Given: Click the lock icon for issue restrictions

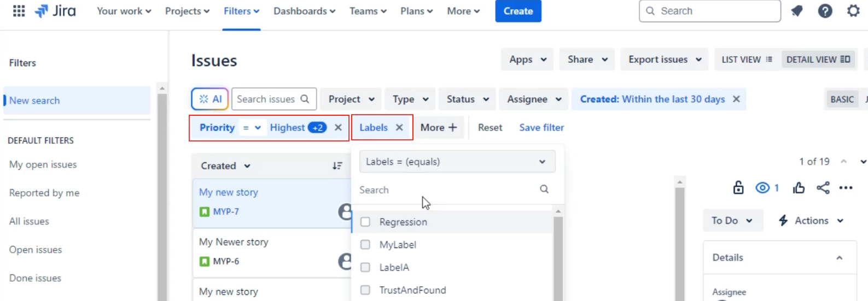Looking at the screenshot, I should 738,188.
